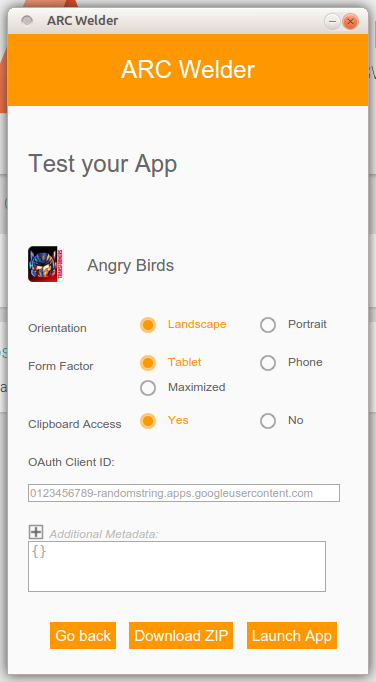Close the ARC Welder window
This screenshot has width=376, height=682.
click(x=350, y=21)
